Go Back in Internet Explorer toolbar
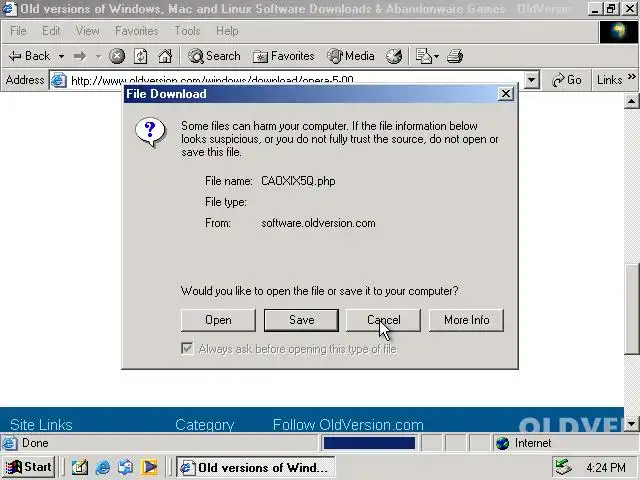640x480 pixels. 29,56
